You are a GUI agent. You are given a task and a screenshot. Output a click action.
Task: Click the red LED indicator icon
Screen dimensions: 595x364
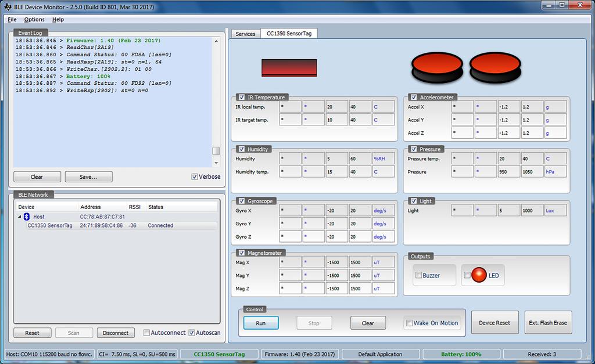tap(479, 275)
